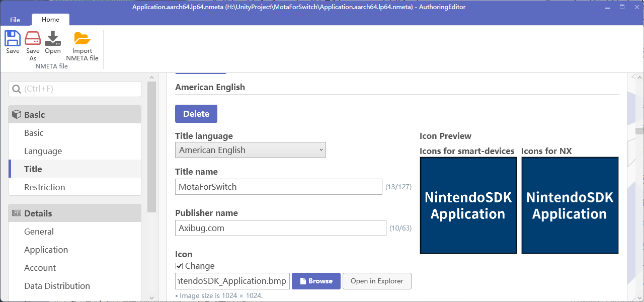The width and height of the screenshot is (644, 302).
Task: Click the smart-devices icon preview thumbnail
Action: pyautogui.click(x=468, y=205)
